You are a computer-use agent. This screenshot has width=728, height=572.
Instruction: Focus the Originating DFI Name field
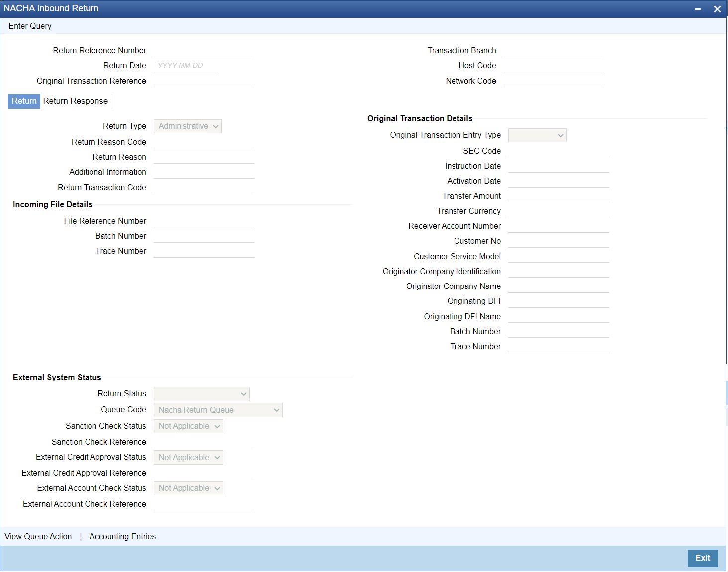coord(558,316)
